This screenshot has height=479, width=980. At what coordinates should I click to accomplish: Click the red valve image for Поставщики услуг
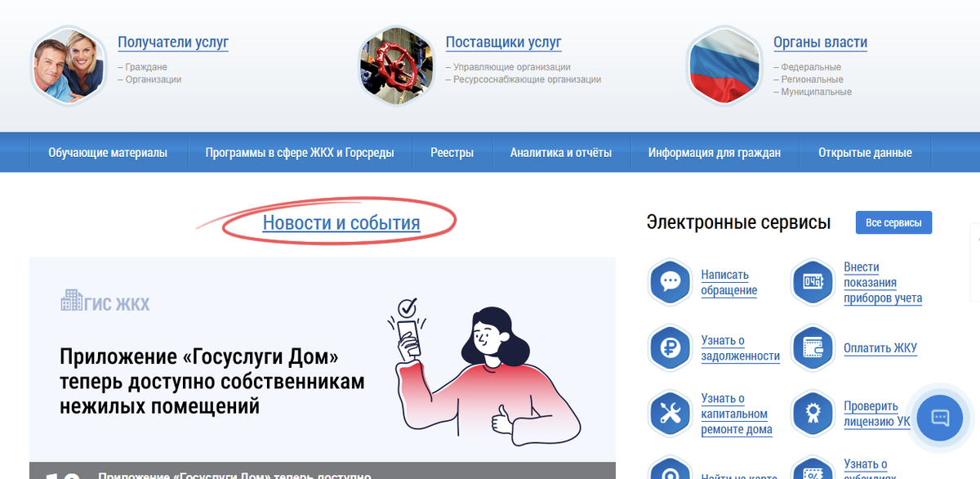(x=396, y=65)
